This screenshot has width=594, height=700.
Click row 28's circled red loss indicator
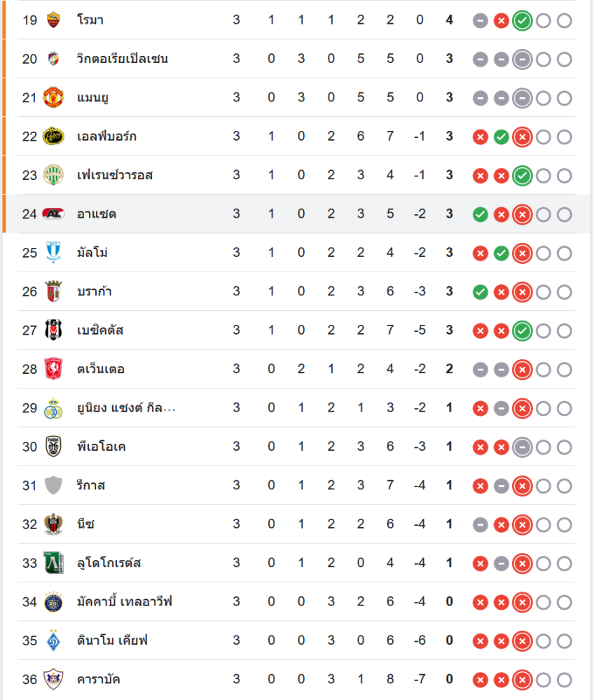(x=522, y=370)
